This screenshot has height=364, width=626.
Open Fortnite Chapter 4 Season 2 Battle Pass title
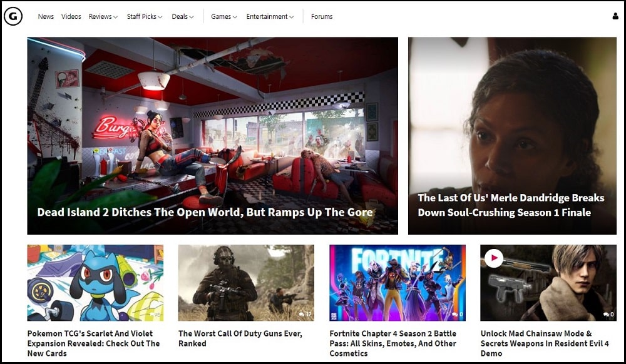pos(393,343)
